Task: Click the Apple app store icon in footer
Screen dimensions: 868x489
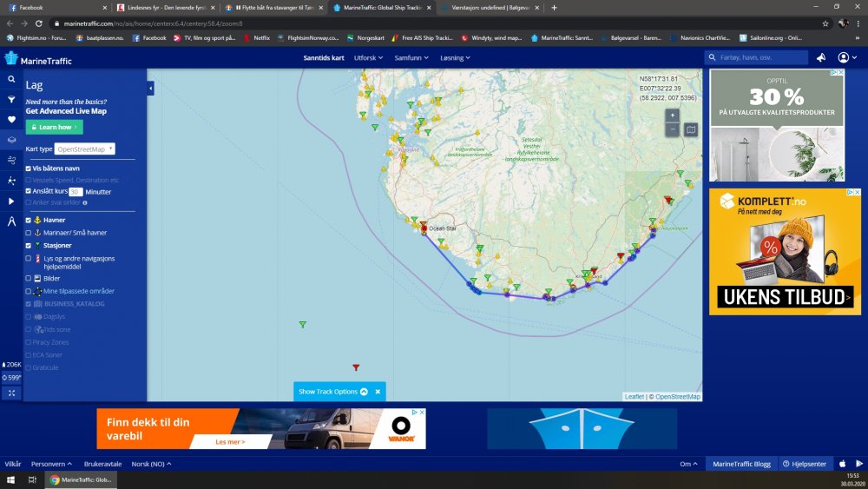Action: click(843, 464)
